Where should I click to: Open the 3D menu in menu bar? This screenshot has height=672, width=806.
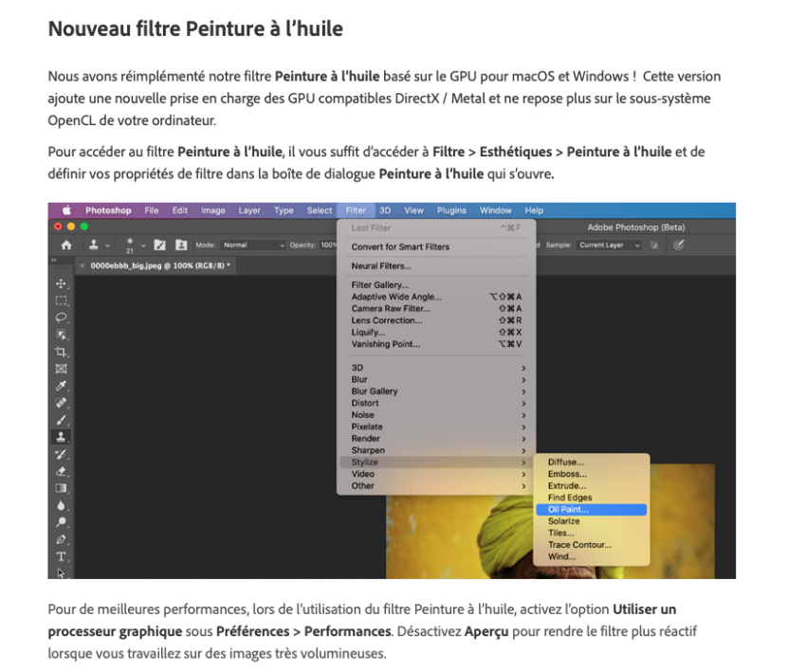(x=385, y=210)
